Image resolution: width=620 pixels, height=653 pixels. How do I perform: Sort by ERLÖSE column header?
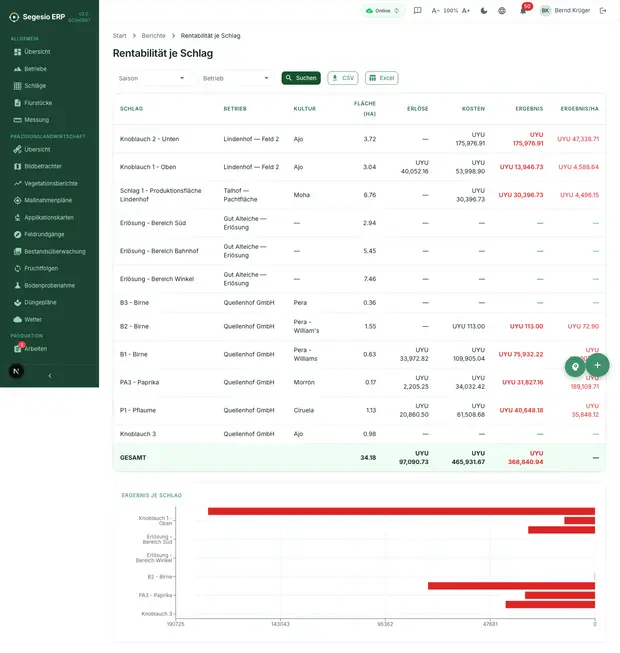click(x=418, y=109)
